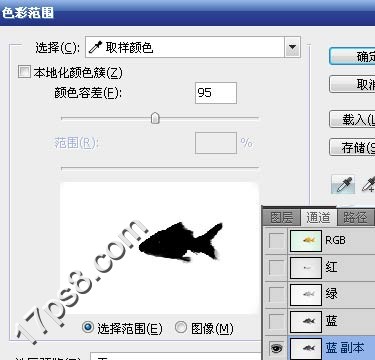
Task: Select the 选择范围 radio button
Action: click(x=88, y=327)
